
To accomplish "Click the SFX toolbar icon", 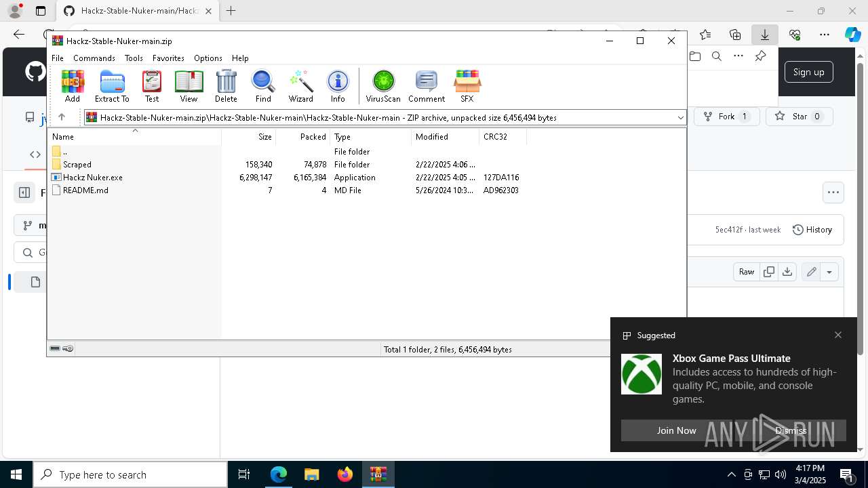I will point(467,86).
